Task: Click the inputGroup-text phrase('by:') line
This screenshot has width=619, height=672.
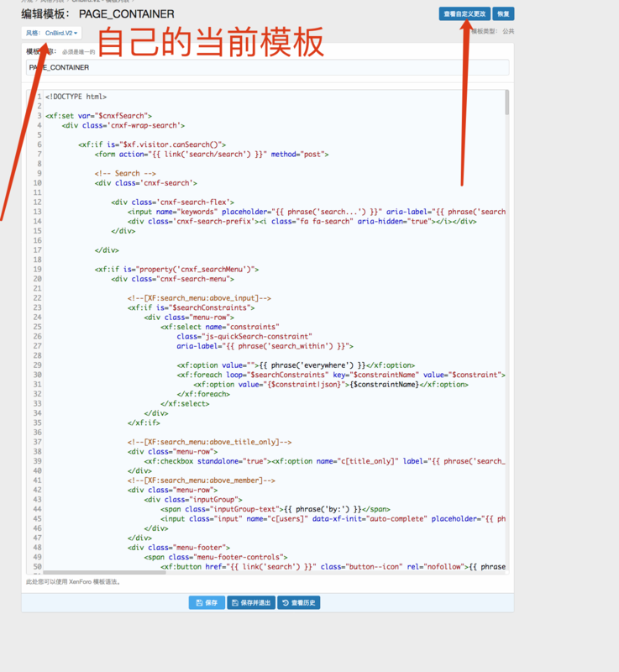Action: [x=275, y=509]
